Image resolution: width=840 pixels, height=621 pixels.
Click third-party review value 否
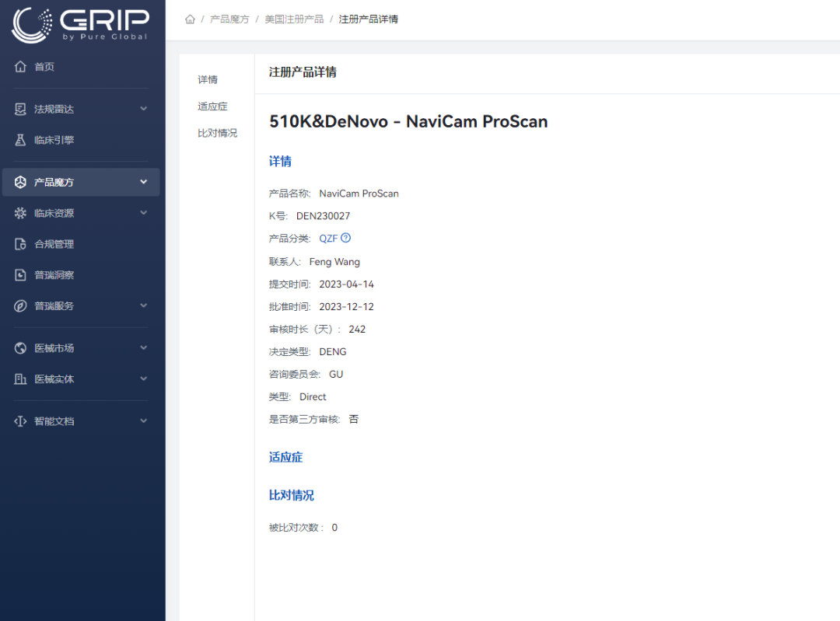354,419
